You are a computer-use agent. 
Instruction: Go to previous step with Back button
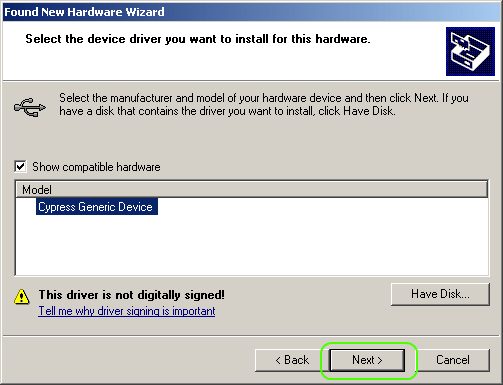coord(288,360)
